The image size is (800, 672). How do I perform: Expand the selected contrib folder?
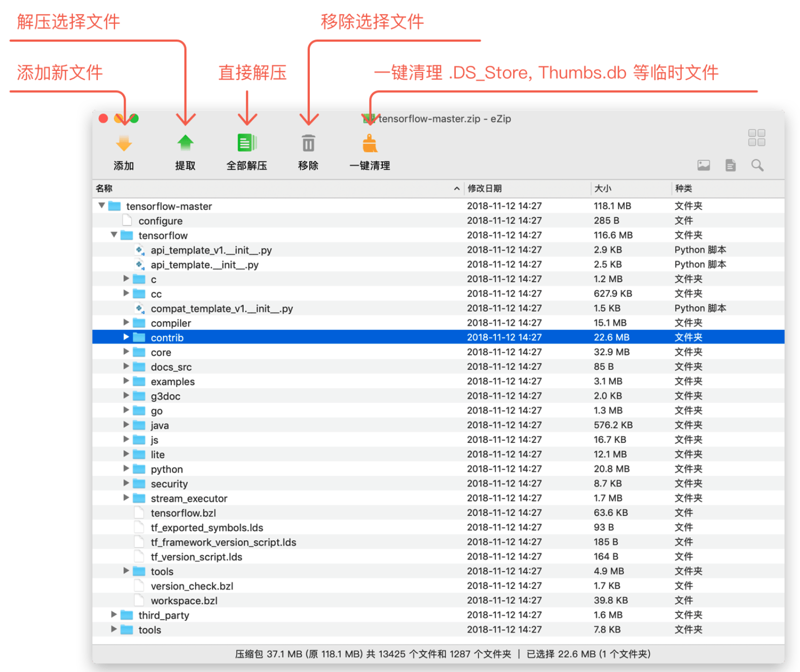click(126, 337)
